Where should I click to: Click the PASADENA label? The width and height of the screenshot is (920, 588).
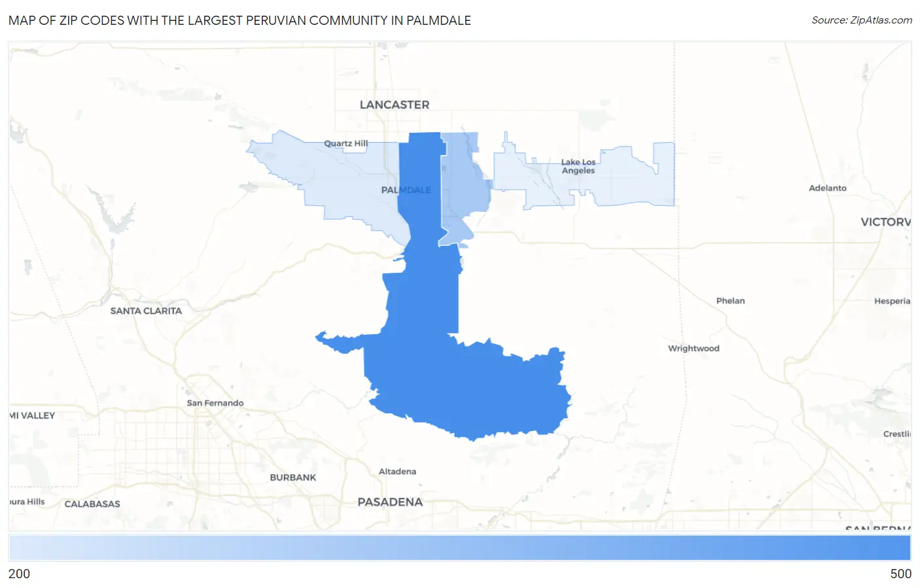pos(390,502)
